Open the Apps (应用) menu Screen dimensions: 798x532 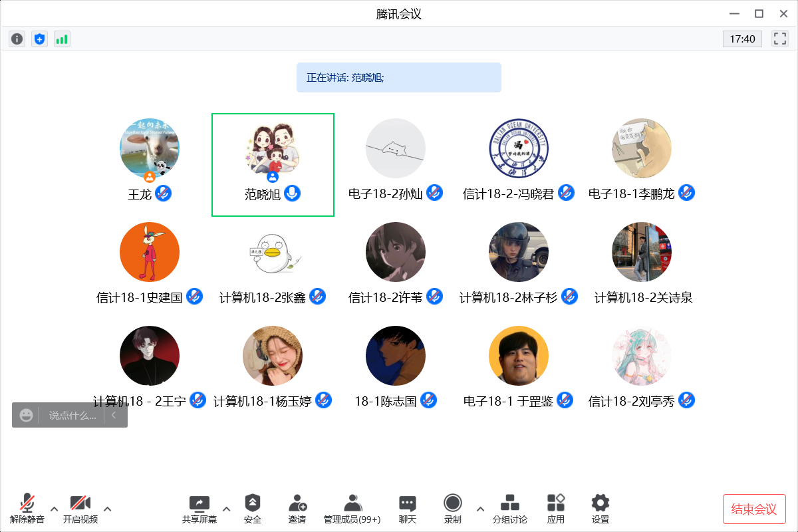[x=555, y=509]
